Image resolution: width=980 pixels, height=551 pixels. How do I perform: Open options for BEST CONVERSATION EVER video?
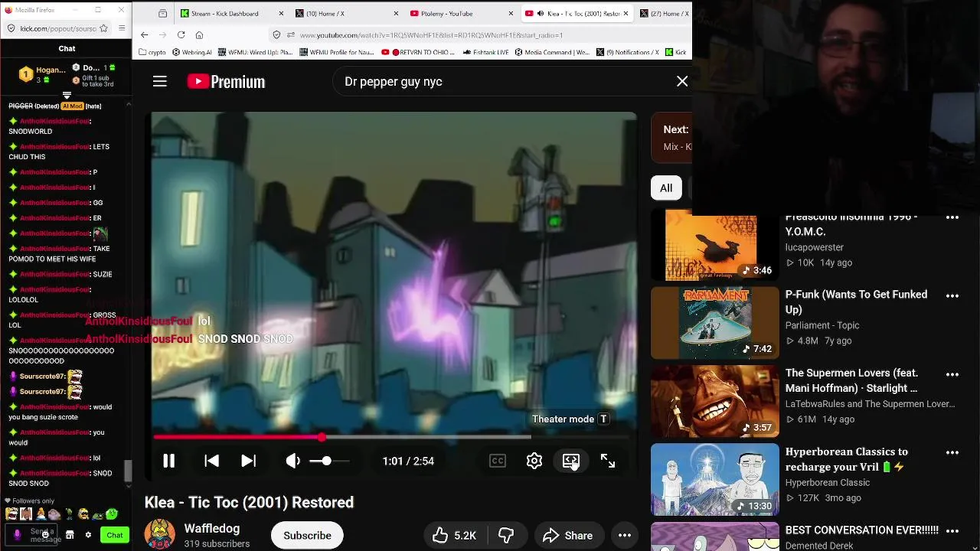[x=952, y=531]
